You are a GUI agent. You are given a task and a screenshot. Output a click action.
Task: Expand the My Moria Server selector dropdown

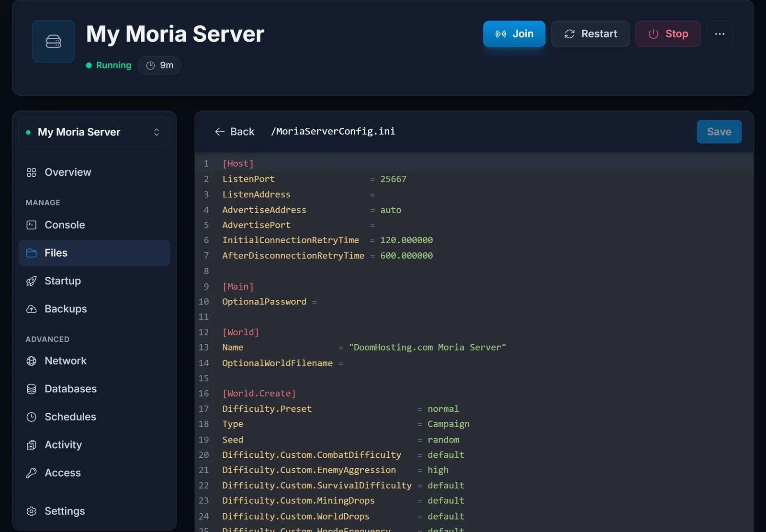[94, 132]
